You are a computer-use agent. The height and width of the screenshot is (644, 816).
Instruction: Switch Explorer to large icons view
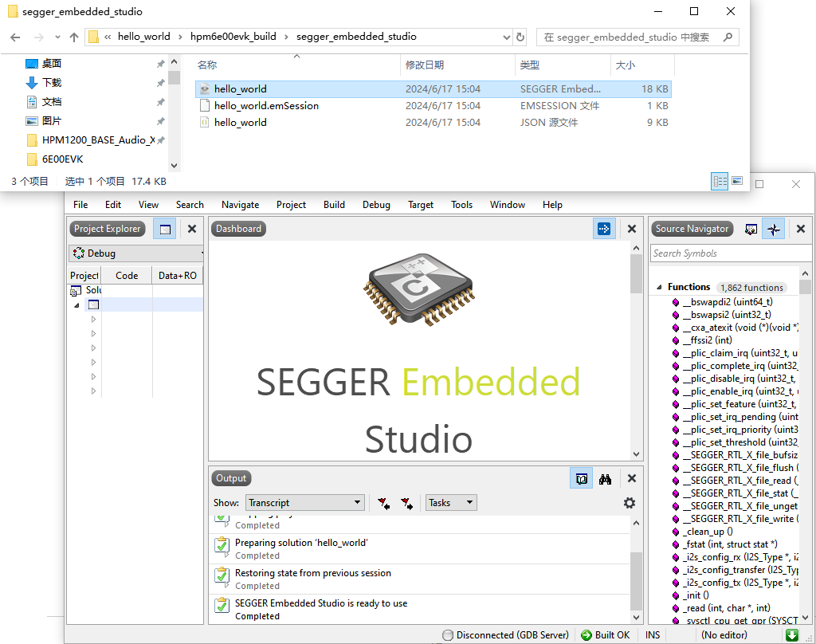tap(737, 181)
